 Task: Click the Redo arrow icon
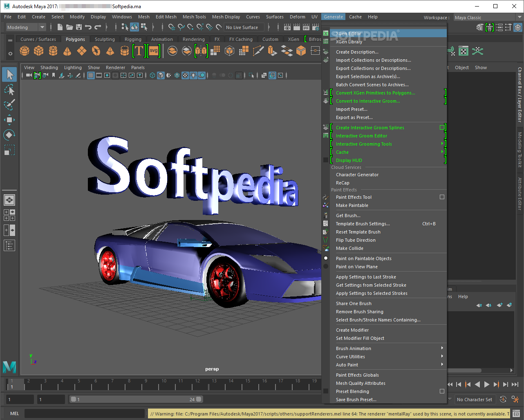(98, 27)
